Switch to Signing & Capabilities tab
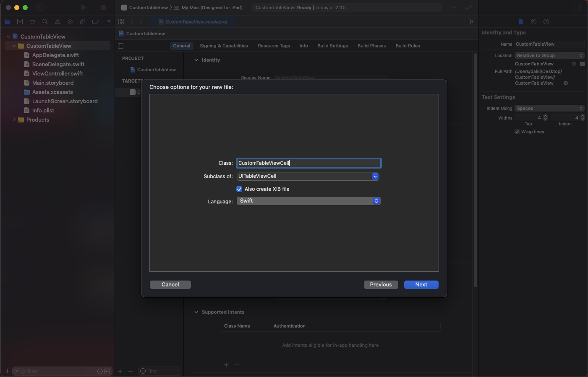The image size is (588, 377). pyautogui.click(x=224, y=46)
